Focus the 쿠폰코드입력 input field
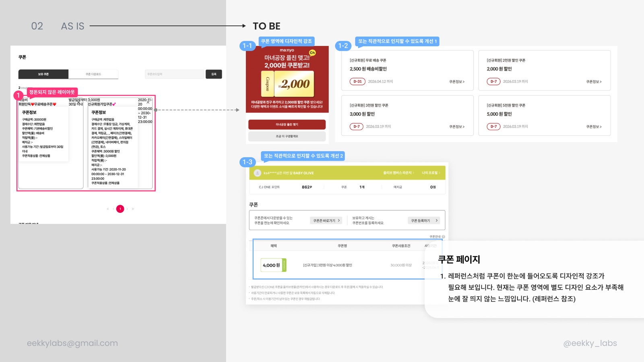 [x=174, y=74]
